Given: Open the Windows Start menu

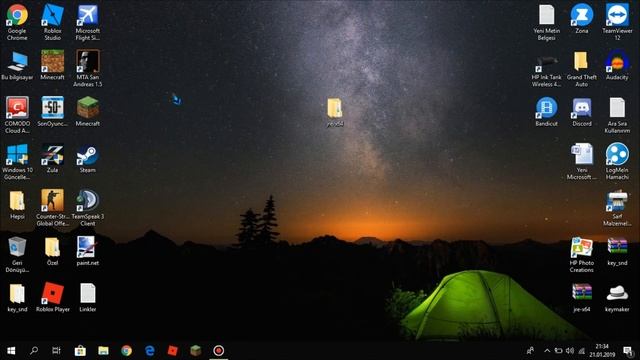Looking at the screenshot, I should 11,351.
